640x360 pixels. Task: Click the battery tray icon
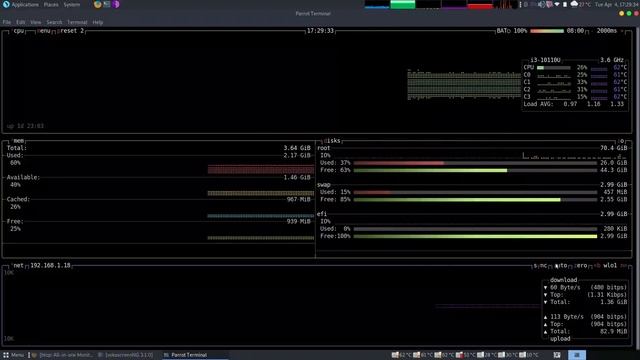(565, 4)
